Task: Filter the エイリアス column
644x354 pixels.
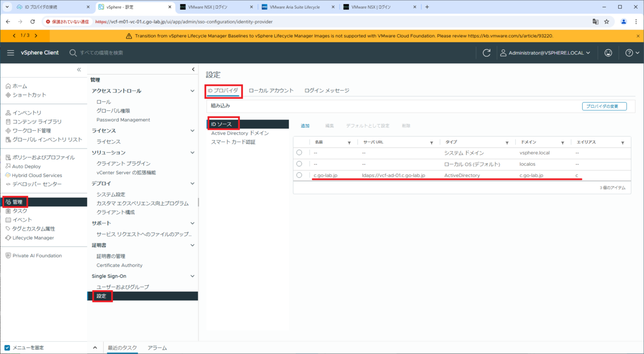Action: pyautogui.click(x=623, y=143)
